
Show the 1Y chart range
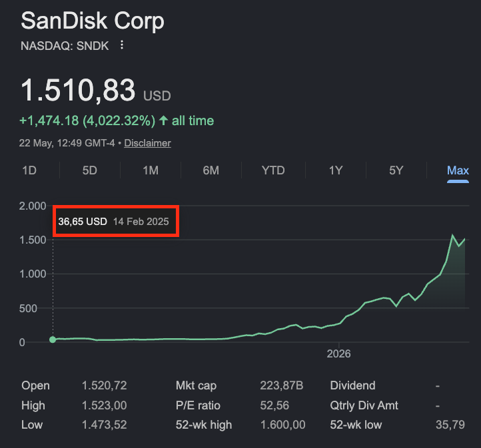coord(336,170)
